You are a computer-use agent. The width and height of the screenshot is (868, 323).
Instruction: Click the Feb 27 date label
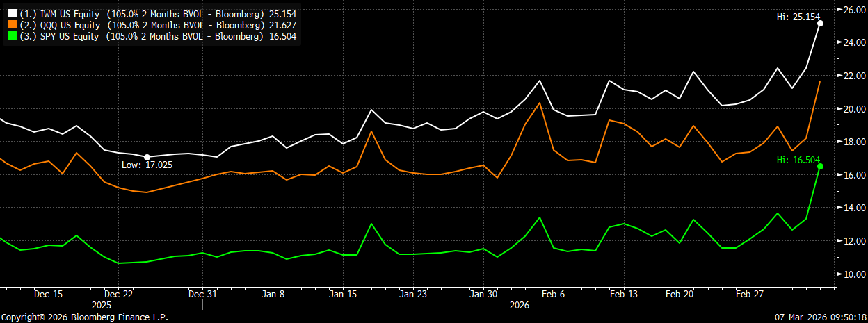[749, 294]
